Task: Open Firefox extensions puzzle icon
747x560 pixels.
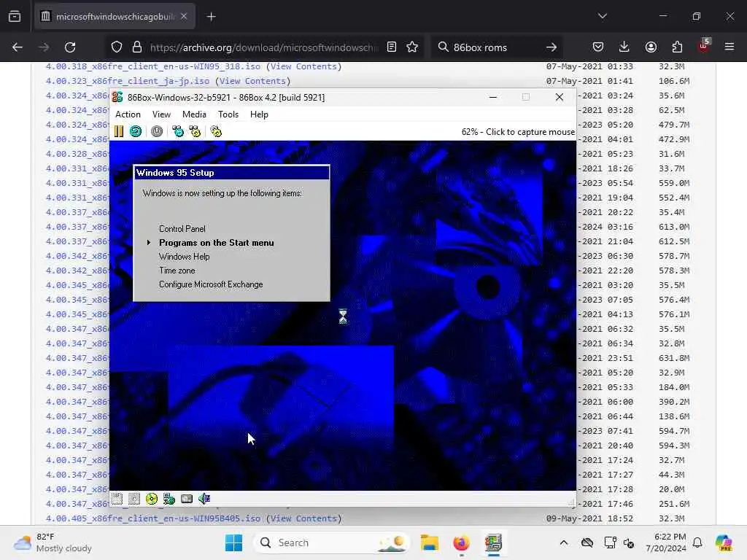Action: pos(677,47)
